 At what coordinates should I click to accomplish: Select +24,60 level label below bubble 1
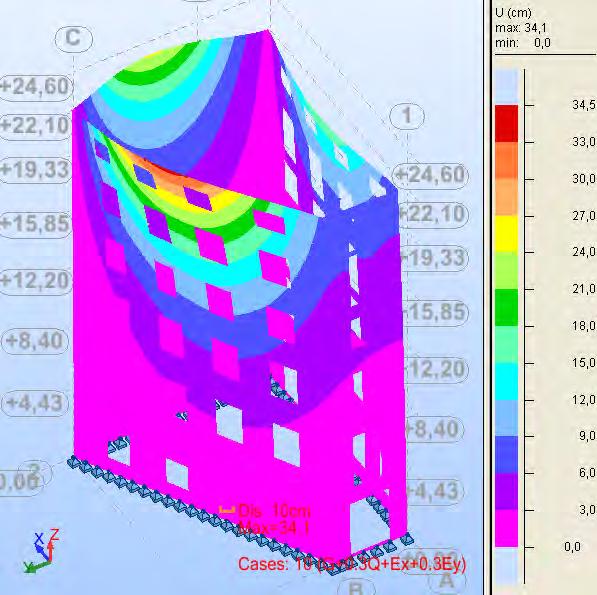430,175
